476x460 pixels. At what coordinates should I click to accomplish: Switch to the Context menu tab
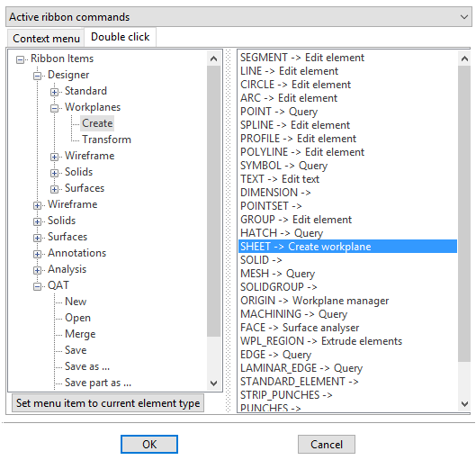(46, 39)
